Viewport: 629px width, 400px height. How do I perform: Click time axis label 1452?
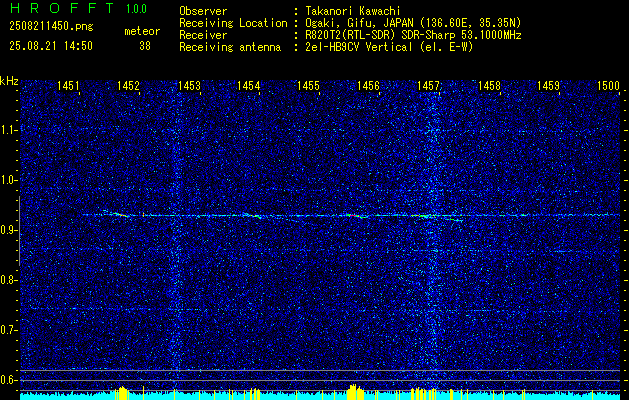pyautogui.click(x=128, y=85)
